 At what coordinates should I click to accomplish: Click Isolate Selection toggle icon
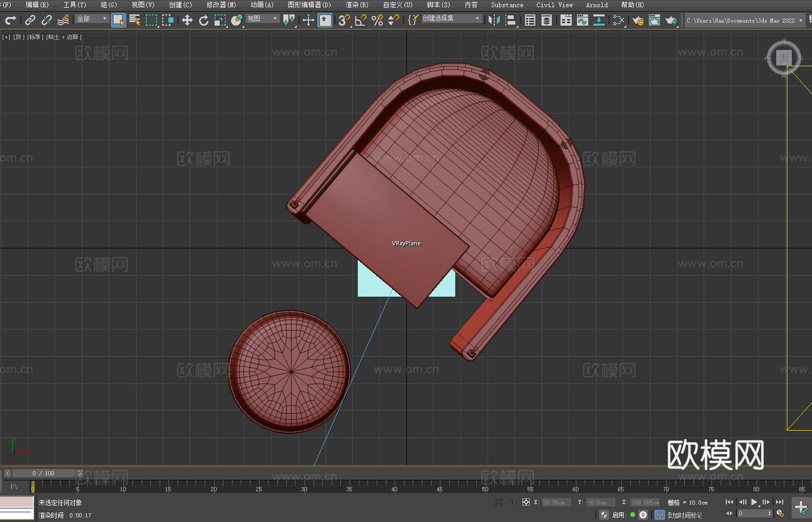(x=498, y=502)
